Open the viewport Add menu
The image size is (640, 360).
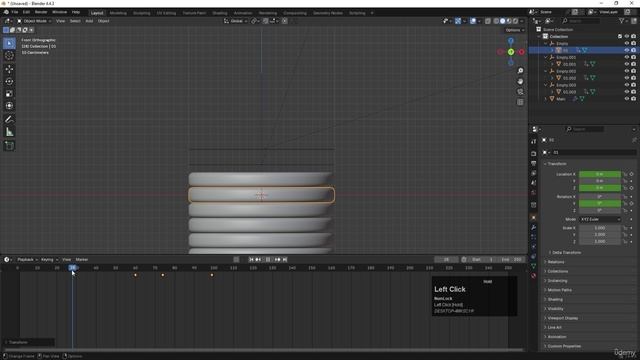89,21
